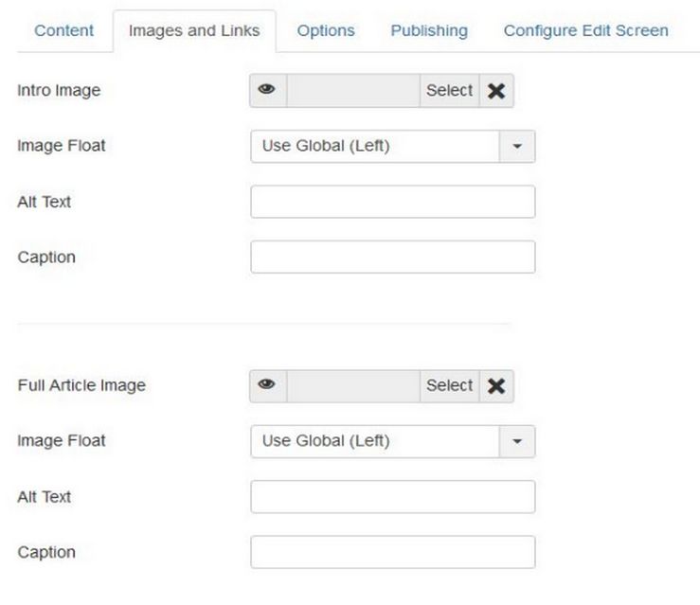
Task: Expand the Use Global (Left) box under Intro Image
Action: pyautogui.click(x=393, y=147)
